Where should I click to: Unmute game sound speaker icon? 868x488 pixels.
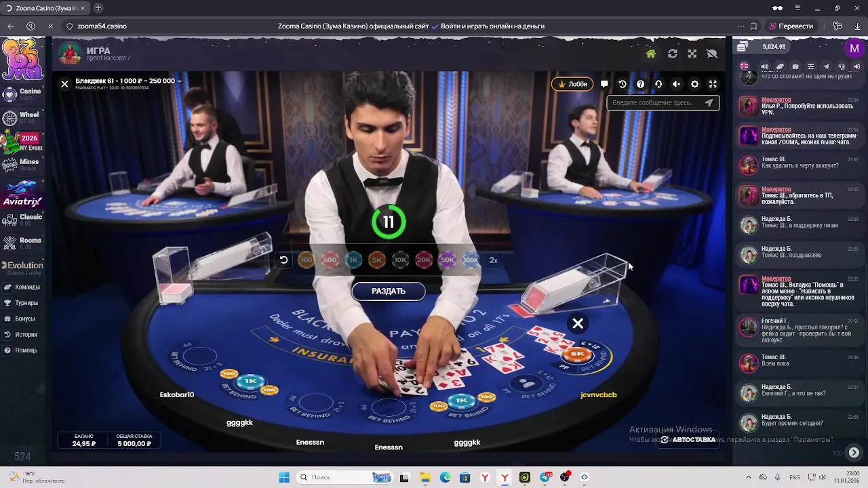(x=676, y=84)
